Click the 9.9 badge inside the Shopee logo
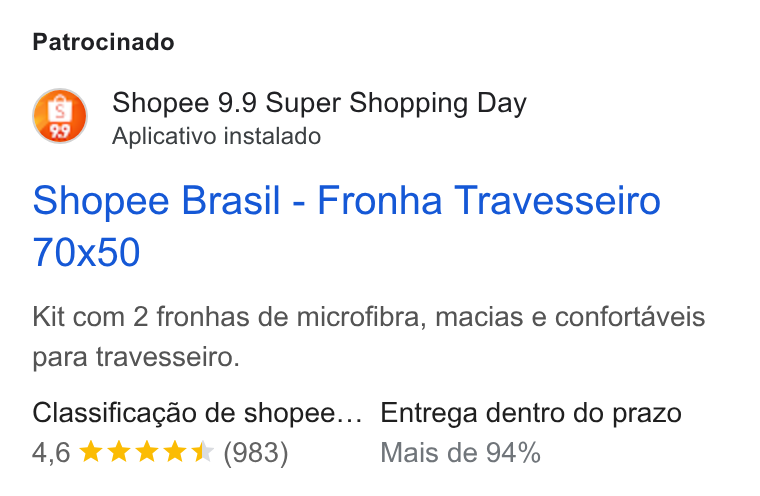The width and height of the screenshot is (760, 496). tap(60, 131)
